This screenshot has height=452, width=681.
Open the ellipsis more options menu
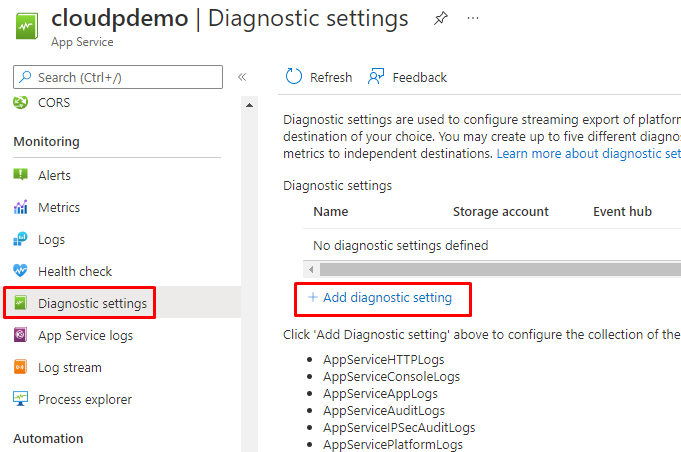coord(473,19)
